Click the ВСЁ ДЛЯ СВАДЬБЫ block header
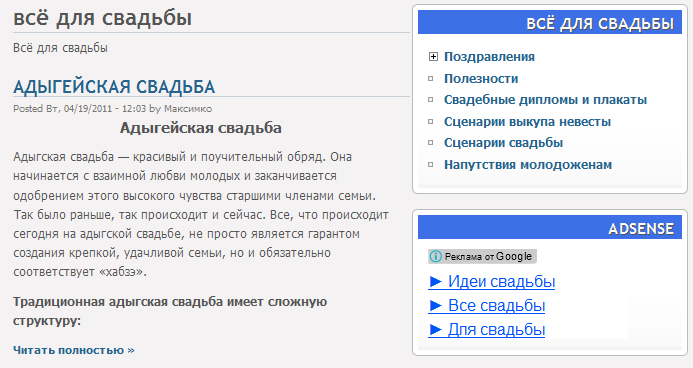The image size is (693, 368). (x=550, y=23)
